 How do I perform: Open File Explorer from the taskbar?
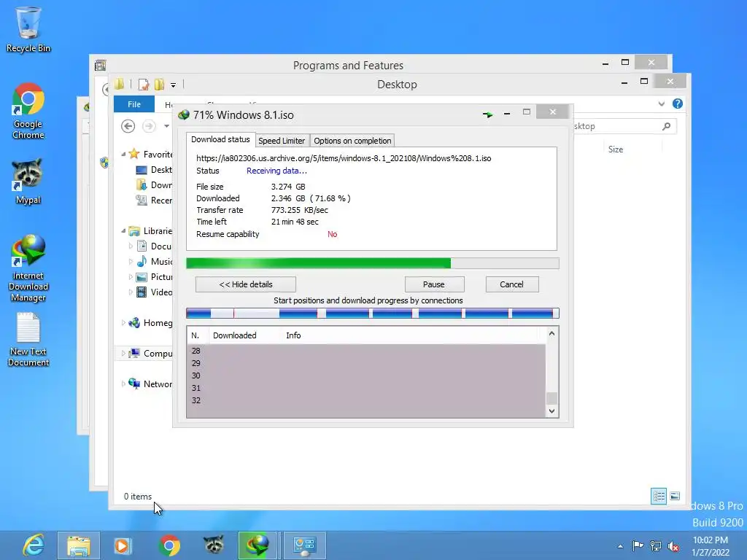[x=79, y=545]
